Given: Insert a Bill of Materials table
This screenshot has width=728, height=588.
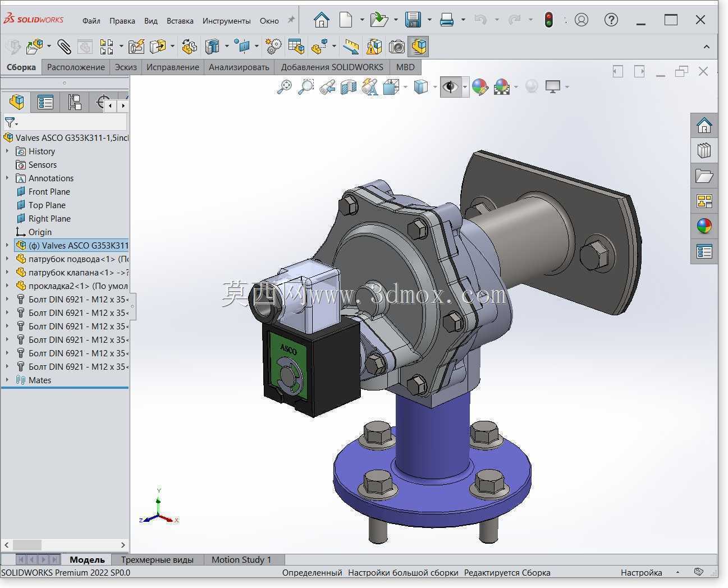Looking at the screenshot, I should pyautogui.click(x=296, y=47).
